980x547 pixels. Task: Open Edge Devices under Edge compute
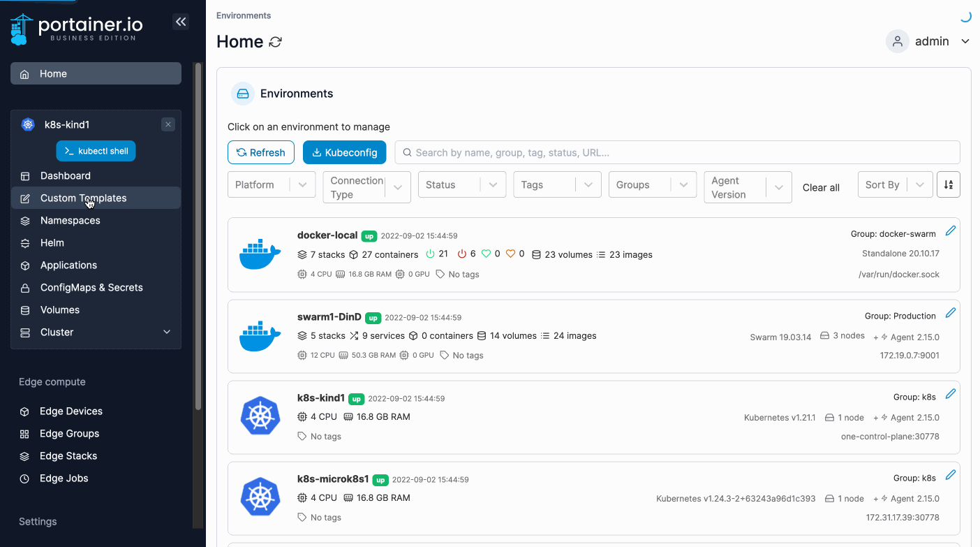[x=69, y=411]
